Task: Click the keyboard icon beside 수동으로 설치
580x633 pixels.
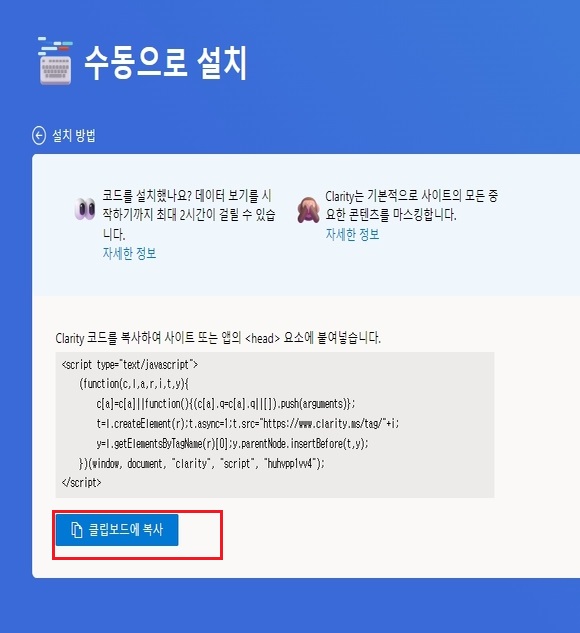Action: 55,61
